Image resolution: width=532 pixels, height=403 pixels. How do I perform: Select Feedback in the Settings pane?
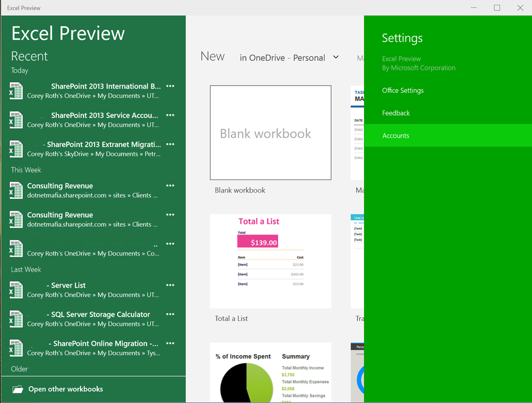click(x=396, y=113)
